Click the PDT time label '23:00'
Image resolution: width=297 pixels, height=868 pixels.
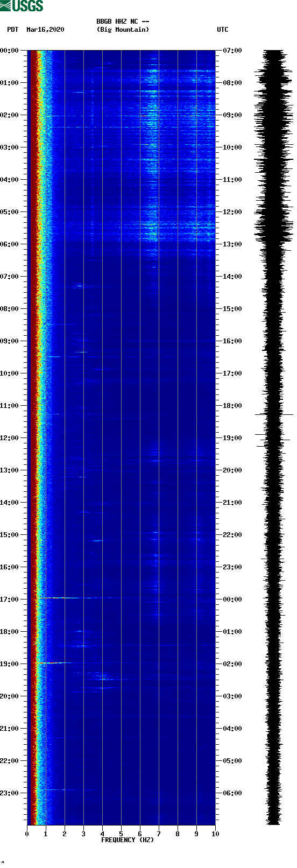click(10, 793)
